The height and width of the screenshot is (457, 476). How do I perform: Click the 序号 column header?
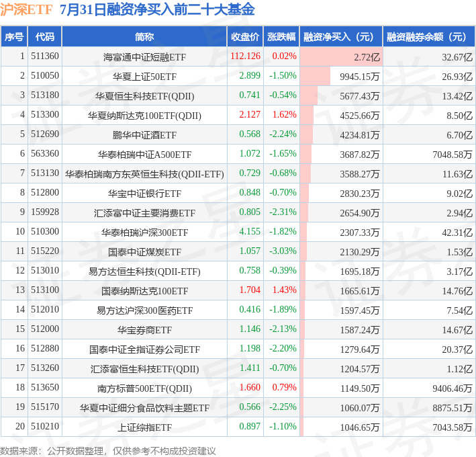click(x=14, y=37)
